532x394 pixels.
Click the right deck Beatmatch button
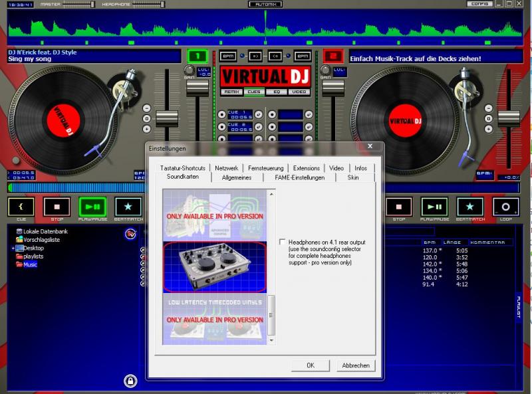(470, 207)
